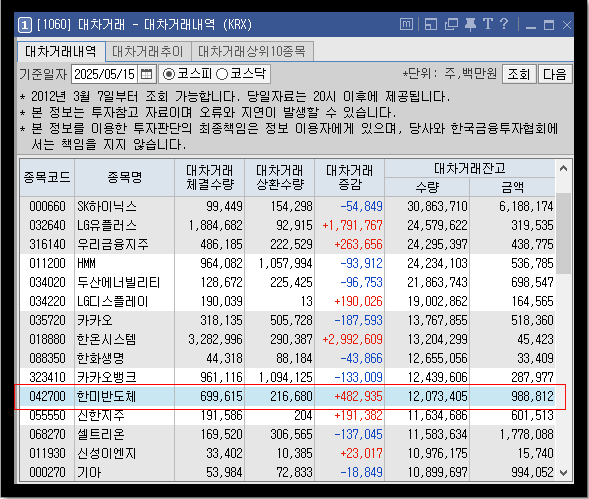Click the 기준일자 date input field

pyautogui.click(x=105, y=74)
